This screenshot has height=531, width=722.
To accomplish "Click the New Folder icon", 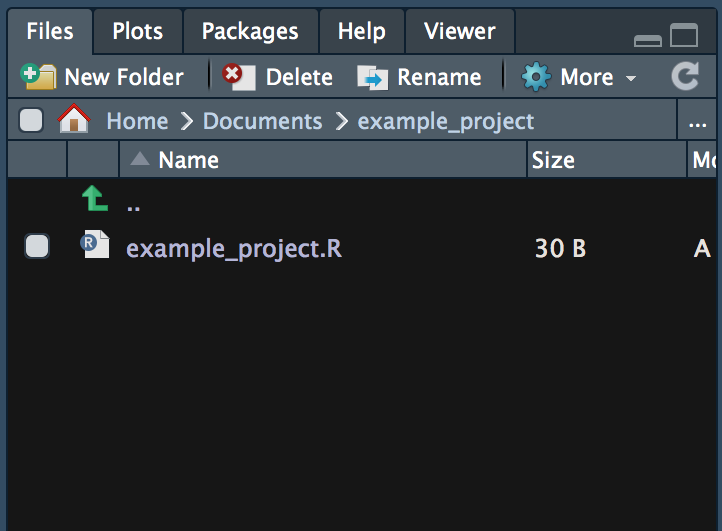I will point(39,76).
